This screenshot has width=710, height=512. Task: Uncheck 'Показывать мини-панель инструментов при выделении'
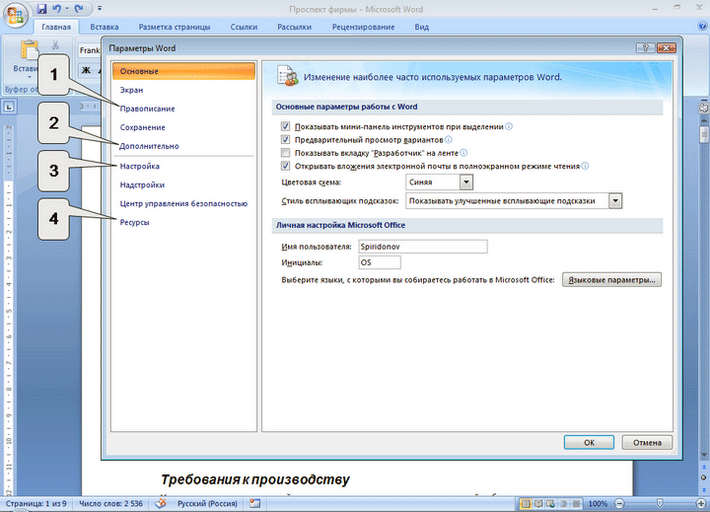286,127
